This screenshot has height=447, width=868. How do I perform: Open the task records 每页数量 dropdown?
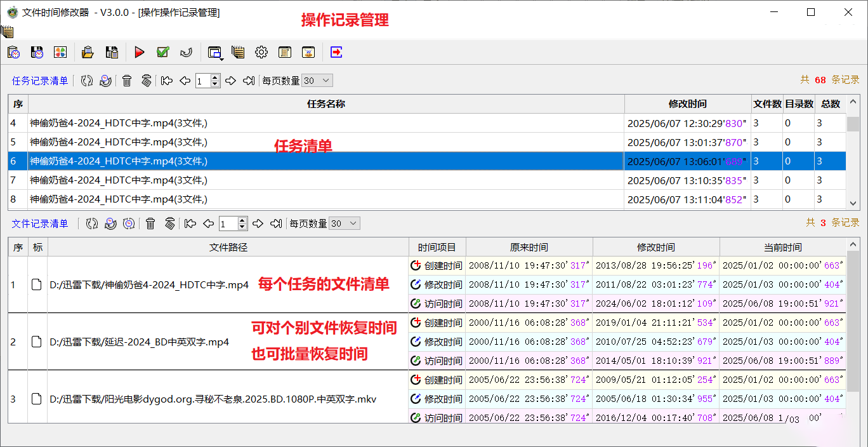pyautogui.click(x=317, y=81)
